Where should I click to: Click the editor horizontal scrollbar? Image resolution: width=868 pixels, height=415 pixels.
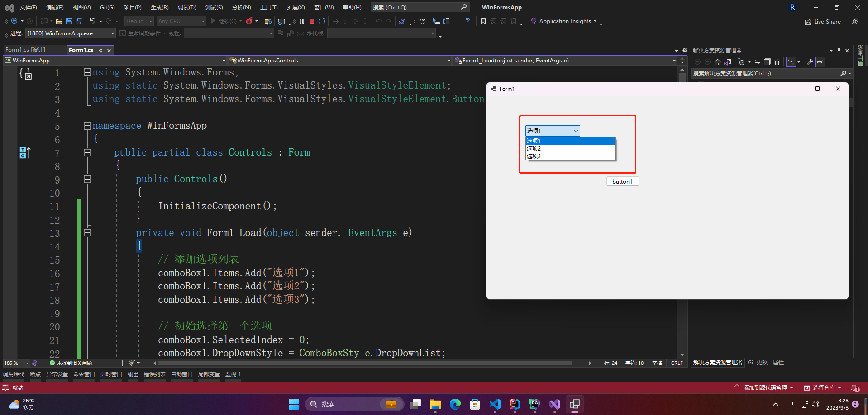[365, 363]
